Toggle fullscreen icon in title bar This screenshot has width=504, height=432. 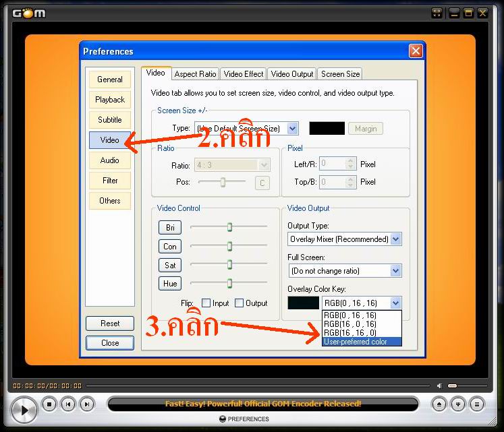click(437, 13)
